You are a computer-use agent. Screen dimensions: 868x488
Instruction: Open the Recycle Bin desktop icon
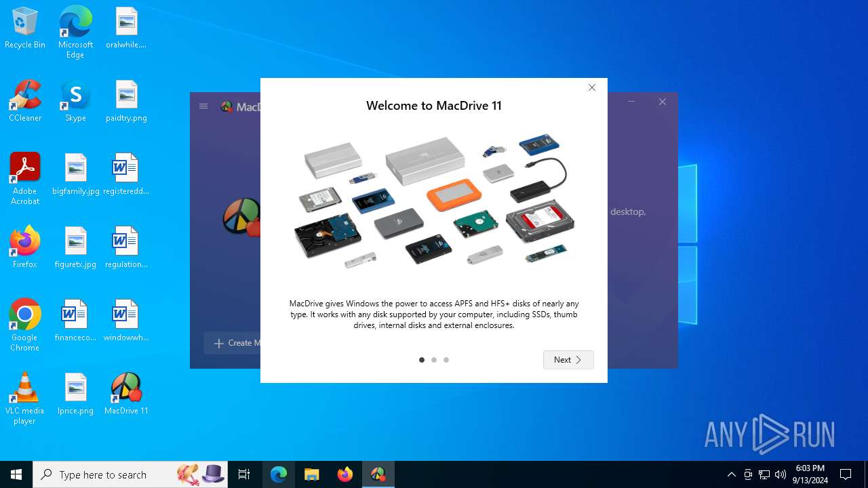25,28
